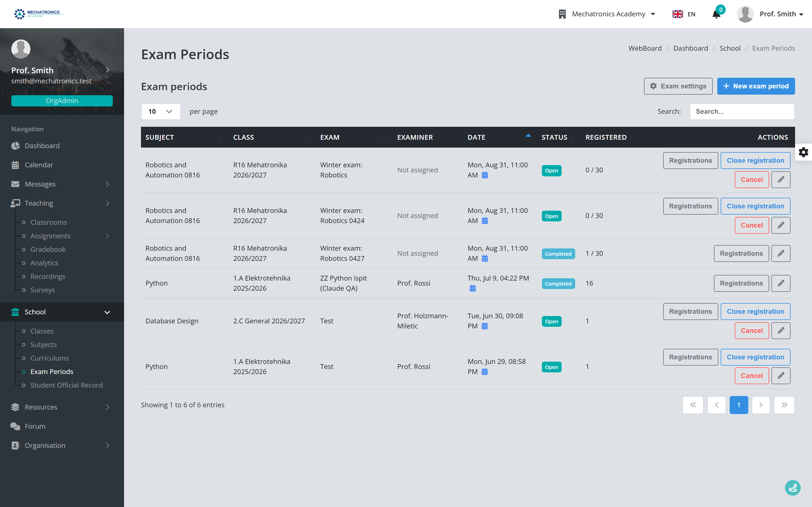Click the help assistant icon at bottom right
Screen dimensions: 812x507
[x=793, y=488]
